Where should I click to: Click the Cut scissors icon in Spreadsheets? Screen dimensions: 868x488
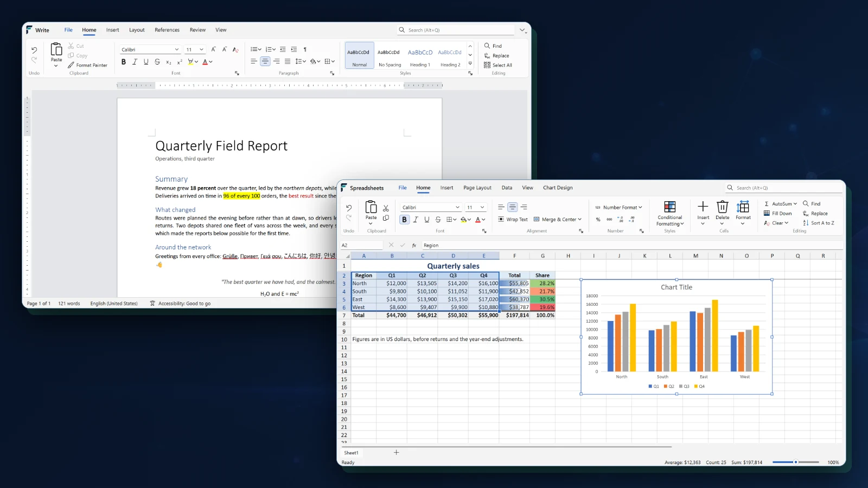click(x=386, y=208)
